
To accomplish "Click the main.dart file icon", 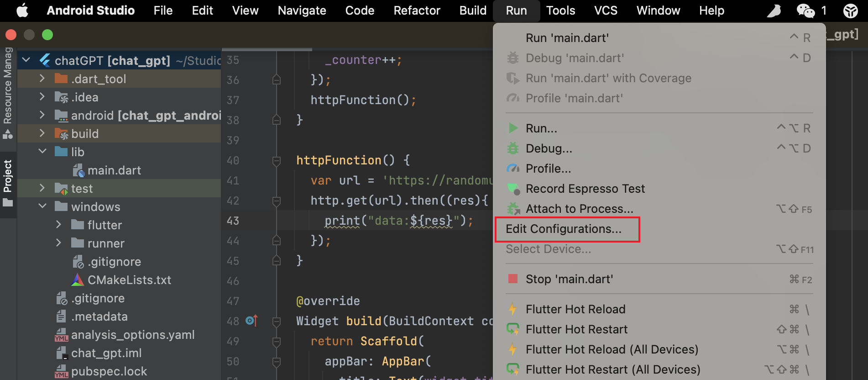I will tap(78, 170).
